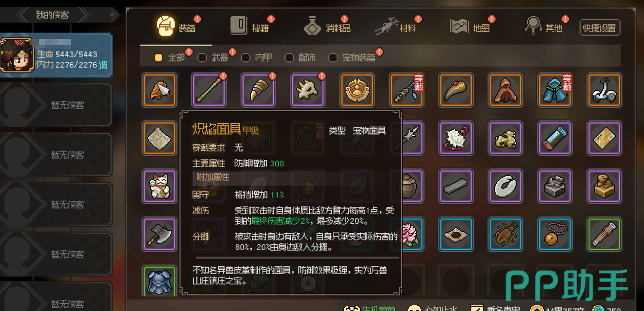Select the 全部 filter radio button
Viewport: 644px width, 311px height.
coord(159,58)
